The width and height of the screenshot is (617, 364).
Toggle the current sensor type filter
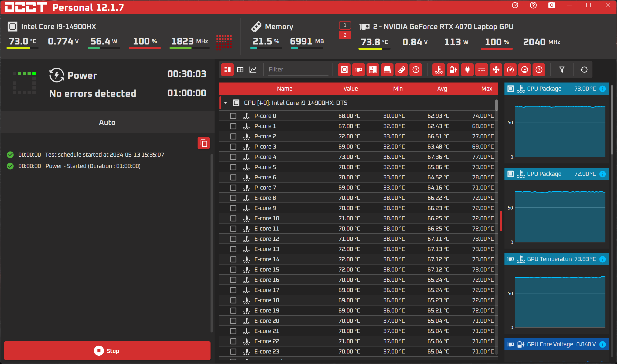[x=482, y=70]
